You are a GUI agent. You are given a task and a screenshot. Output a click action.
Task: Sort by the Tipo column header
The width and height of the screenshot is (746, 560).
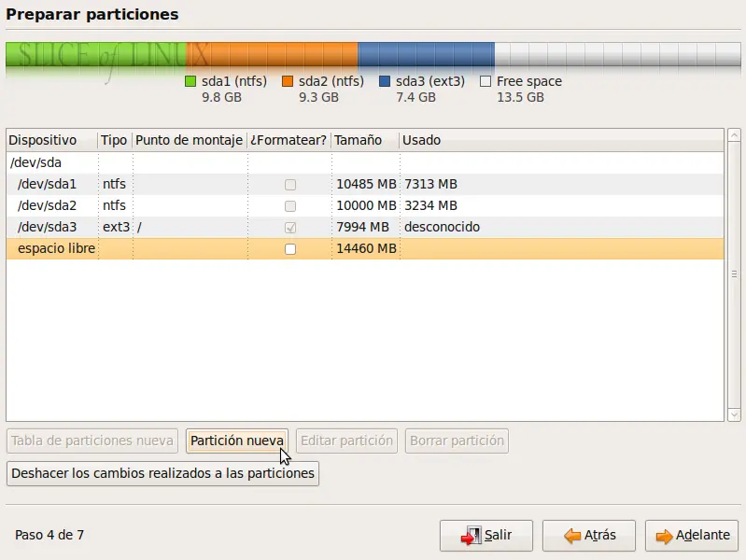115,140
